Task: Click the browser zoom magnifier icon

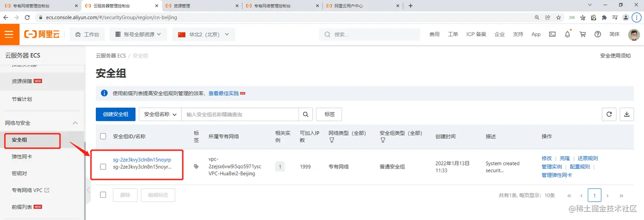Action: point(537,17)
